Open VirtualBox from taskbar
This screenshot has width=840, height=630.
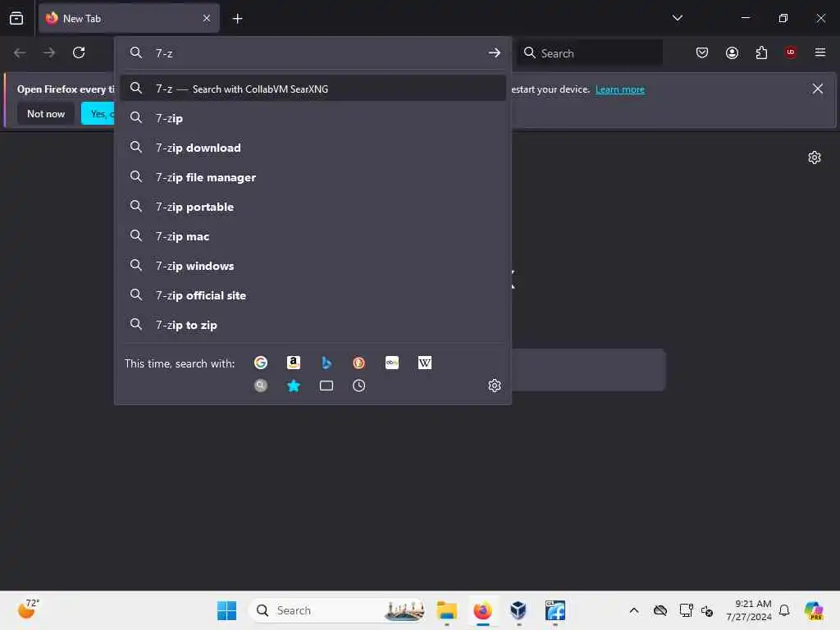click(x=518, y=610)
